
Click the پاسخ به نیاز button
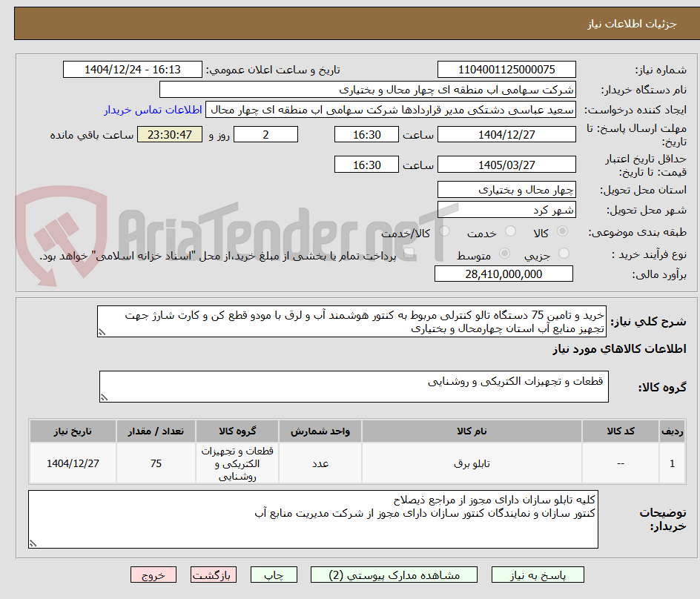point(538,575)
